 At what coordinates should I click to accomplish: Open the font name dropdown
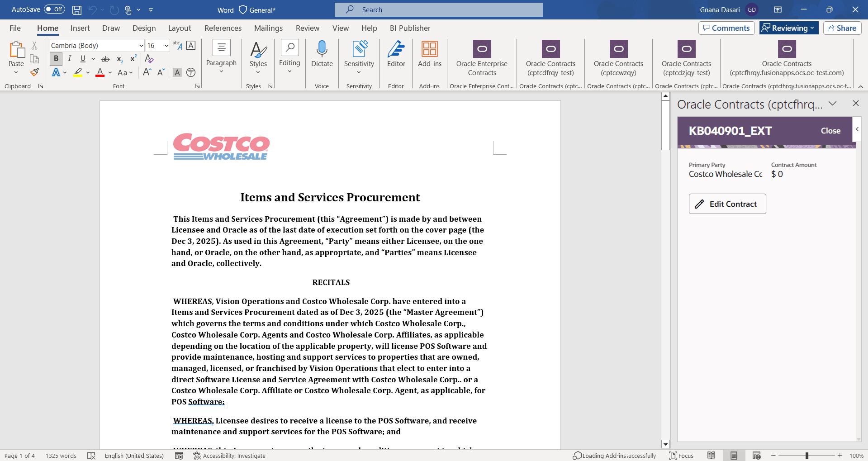pyautogui.click(x=141, y=46)
